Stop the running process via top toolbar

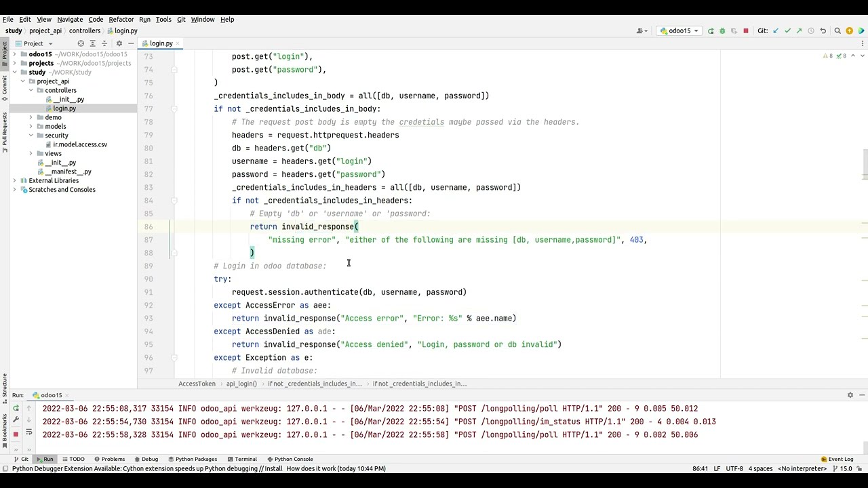click(746, 30)
